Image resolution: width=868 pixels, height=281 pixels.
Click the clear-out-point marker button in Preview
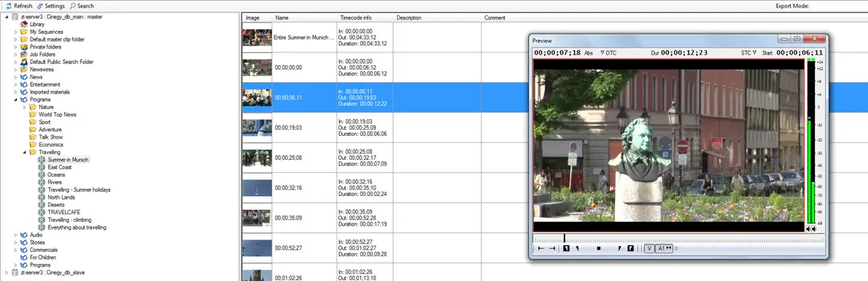[x=620, y=249]
